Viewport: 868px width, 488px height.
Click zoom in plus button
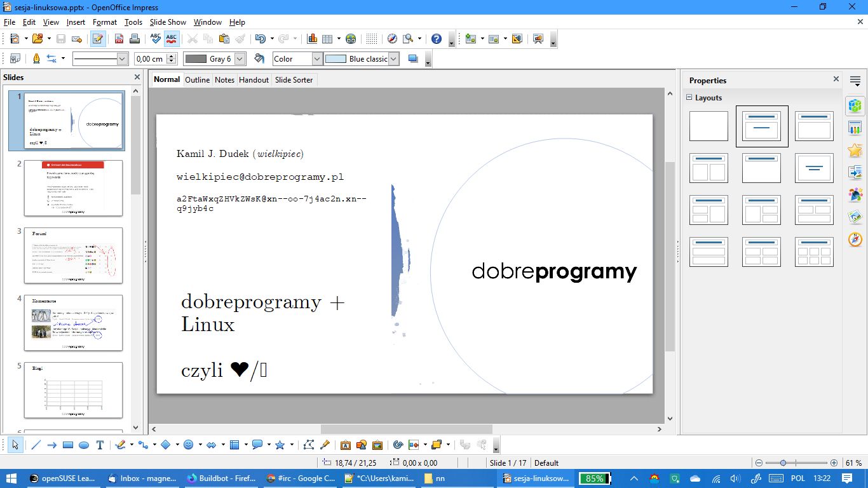coord(834,463)
